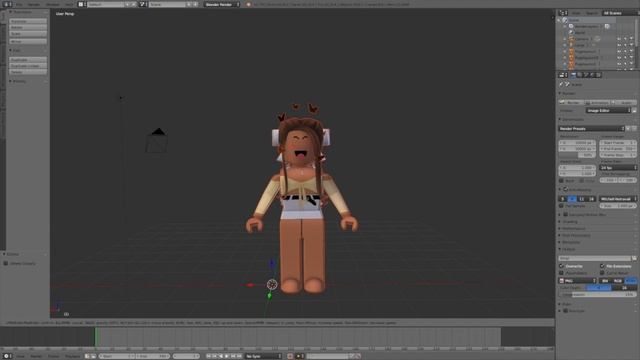The width and height of the screenshot is (640, 360).
Task: Open the 24 fps frame rate dropdown
Action: tap(618, 167)
